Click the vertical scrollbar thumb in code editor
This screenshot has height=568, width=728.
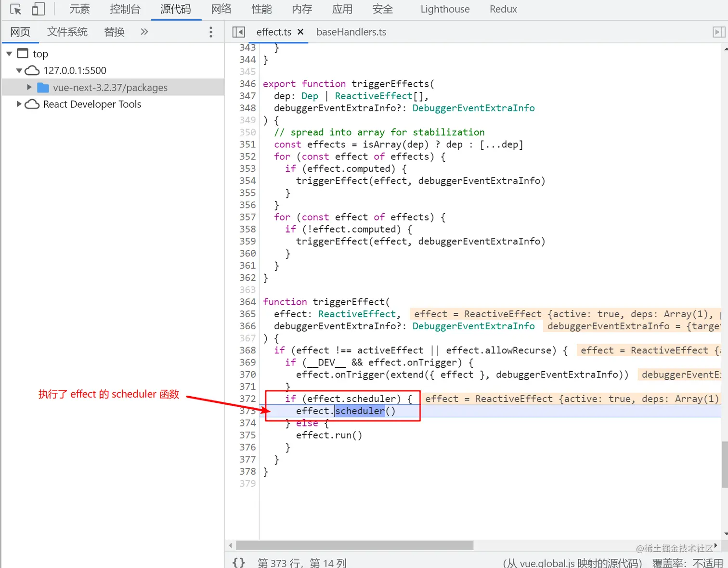tap(725, 465)
